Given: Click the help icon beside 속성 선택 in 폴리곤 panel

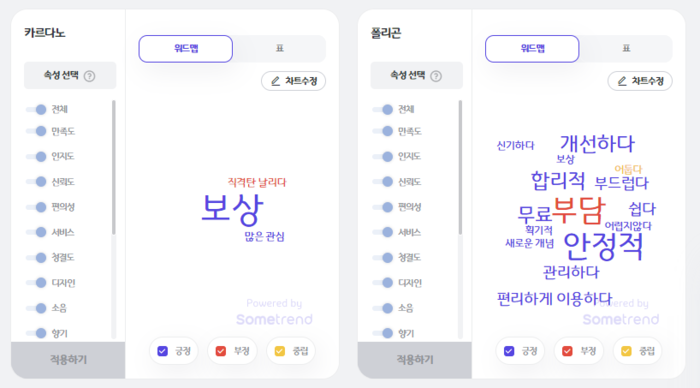Looking at the screenshot, I should (x=436, y=76).
